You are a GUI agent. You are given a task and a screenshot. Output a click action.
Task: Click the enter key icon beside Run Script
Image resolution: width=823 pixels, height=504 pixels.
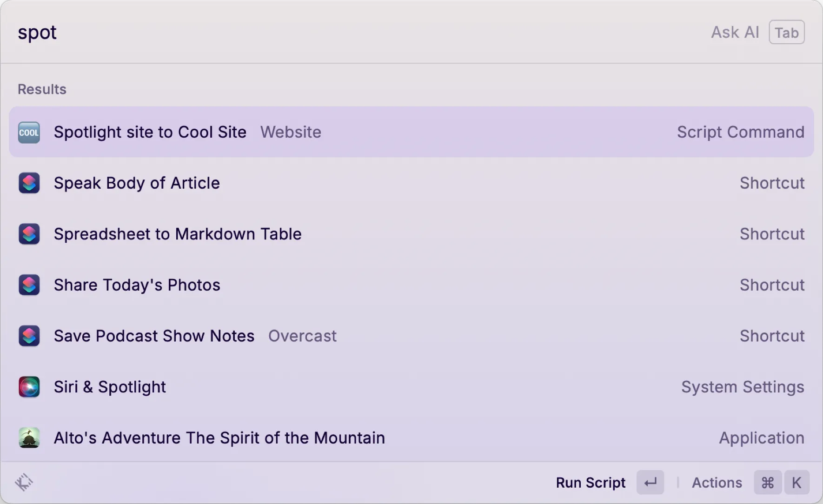(650, 482)
